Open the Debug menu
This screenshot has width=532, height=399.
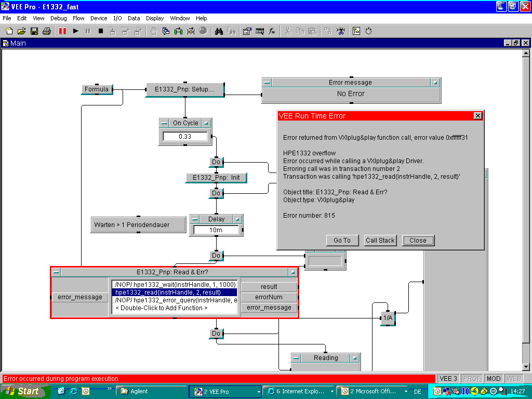(59, 18)
